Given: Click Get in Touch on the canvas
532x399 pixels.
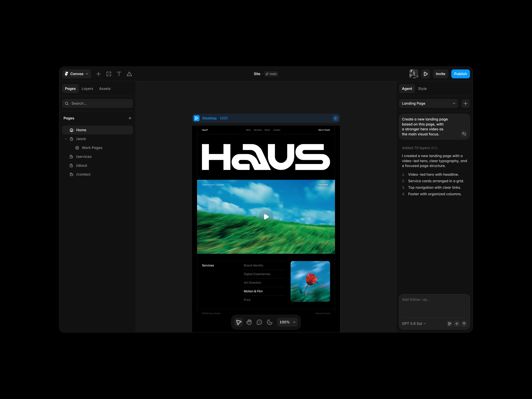Looking at the screenshot, I should click(x=324, y=130).
